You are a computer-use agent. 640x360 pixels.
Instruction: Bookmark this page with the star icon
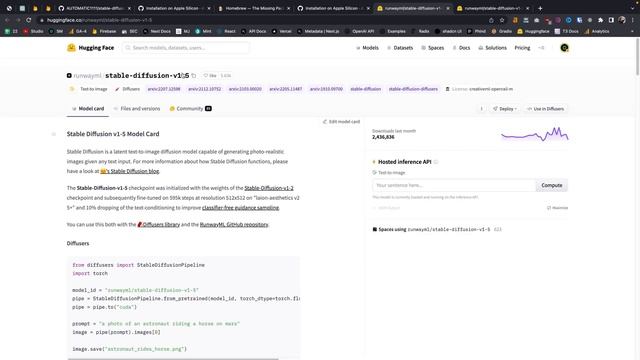pyautogui.click(x=502, y=20)
